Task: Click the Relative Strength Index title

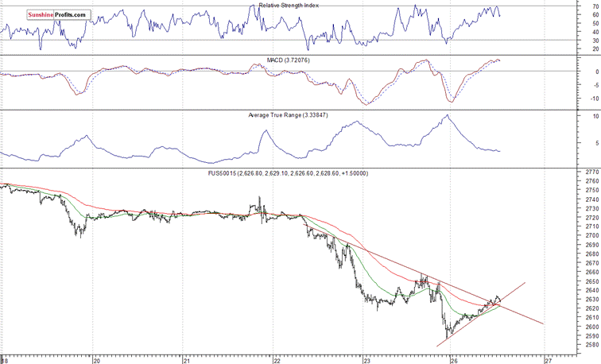Action: point(297,6)
